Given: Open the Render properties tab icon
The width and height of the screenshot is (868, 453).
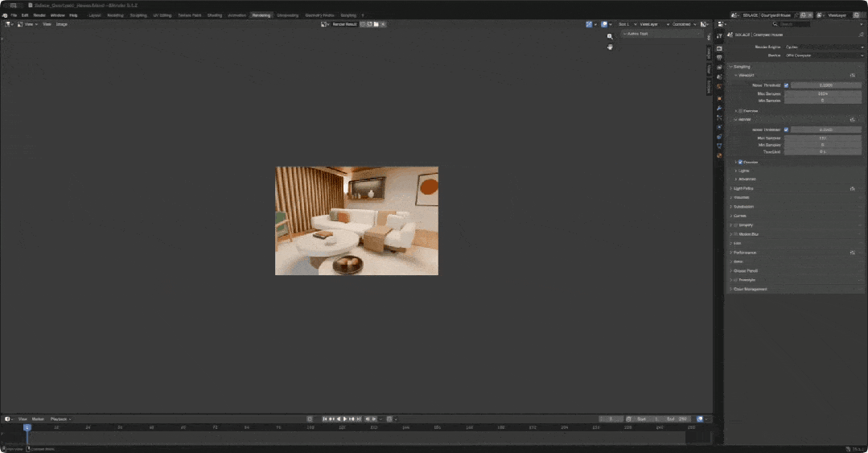Looking at the screenshot, I should tap(719, 48).
